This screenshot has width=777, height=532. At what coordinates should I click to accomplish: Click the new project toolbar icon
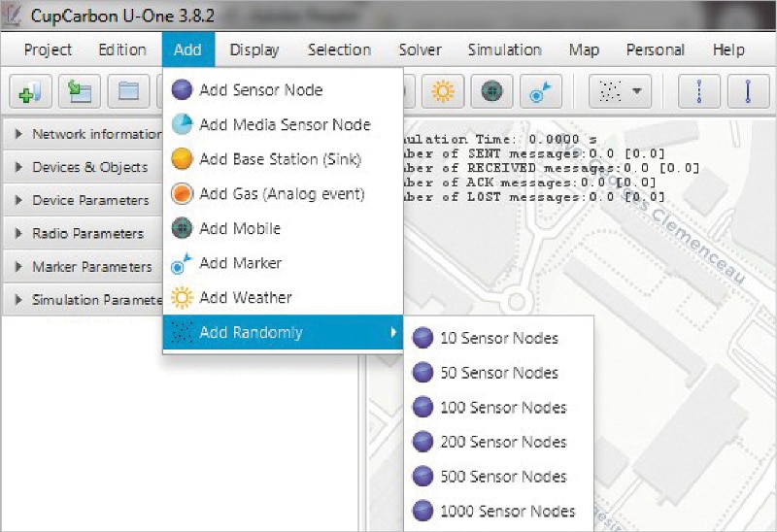tap(29, 92)
